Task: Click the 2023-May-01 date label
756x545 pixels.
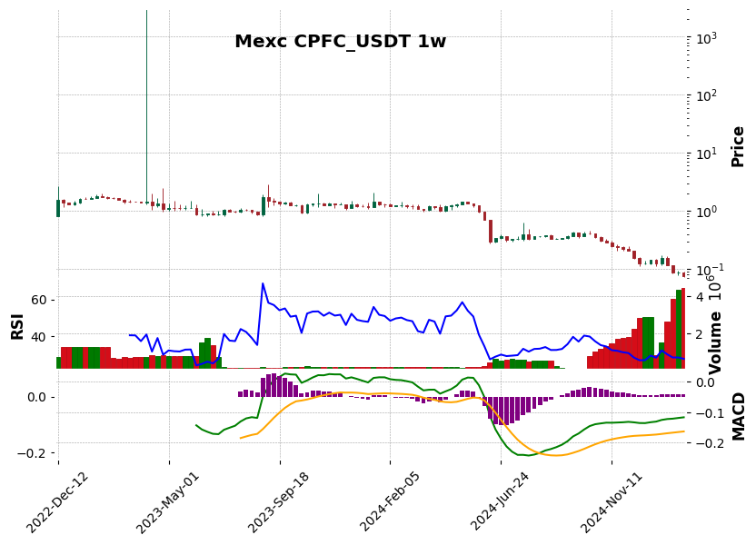Action: [x=167, y=503]
